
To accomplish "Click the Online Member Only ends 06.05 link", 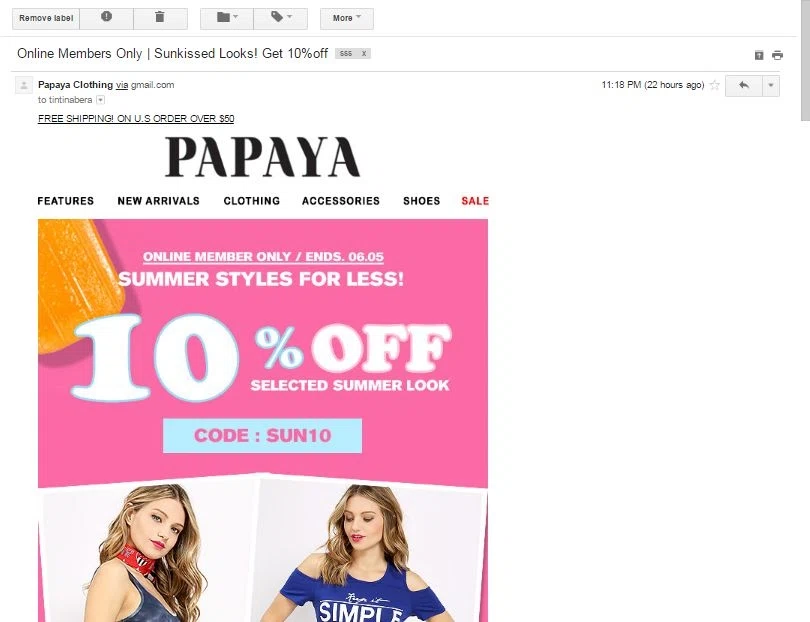I will (x=263, y=257).
